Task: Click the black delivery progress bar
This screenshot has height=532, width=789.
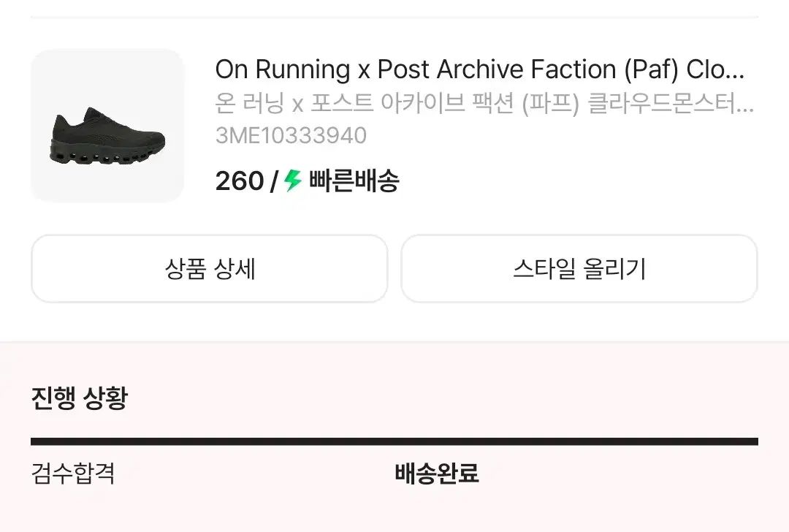Action: click(x=394, y=442)
